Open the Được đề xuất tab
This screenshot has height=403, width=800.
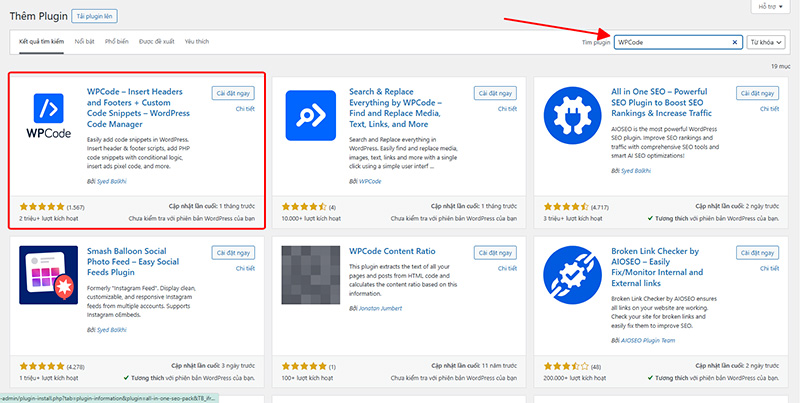click(x=157, y=41)
